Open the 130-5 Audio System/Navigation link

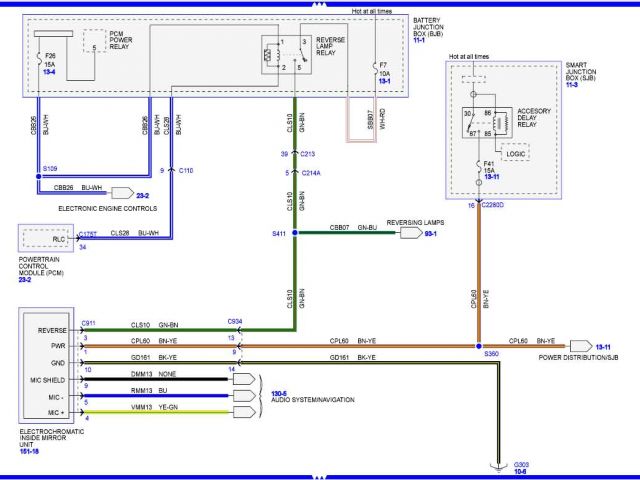(x=271, y=394)
